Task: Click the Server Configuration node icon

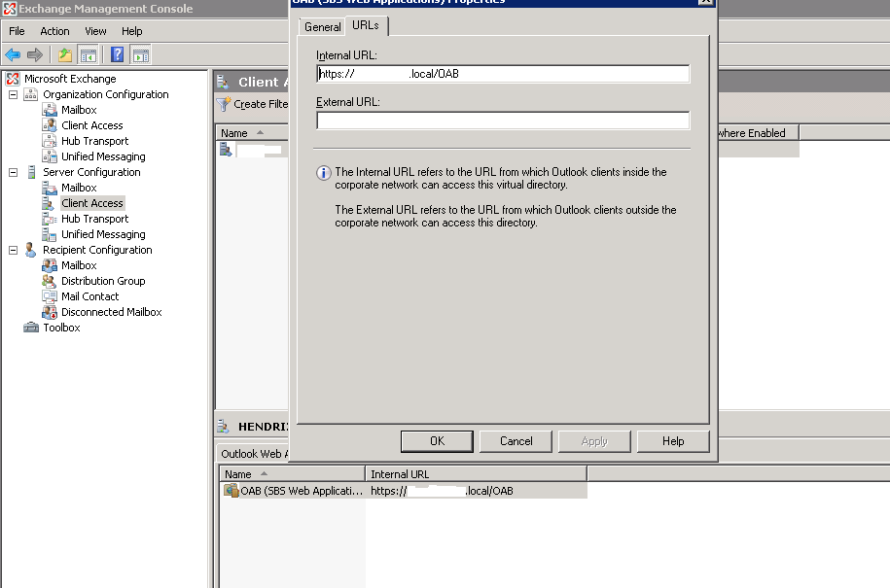Action: 31,172
